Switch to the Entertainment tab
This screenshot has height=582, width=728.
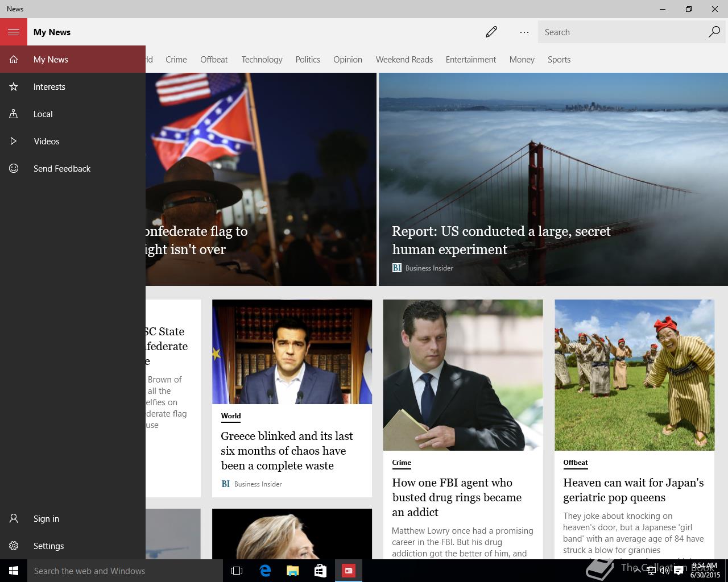[x=471, y=59]
